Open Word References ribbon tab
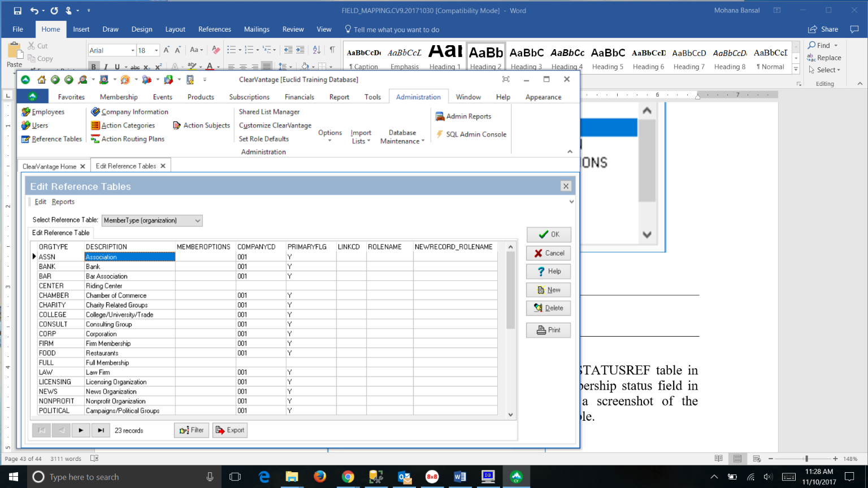 pos(215,29)
